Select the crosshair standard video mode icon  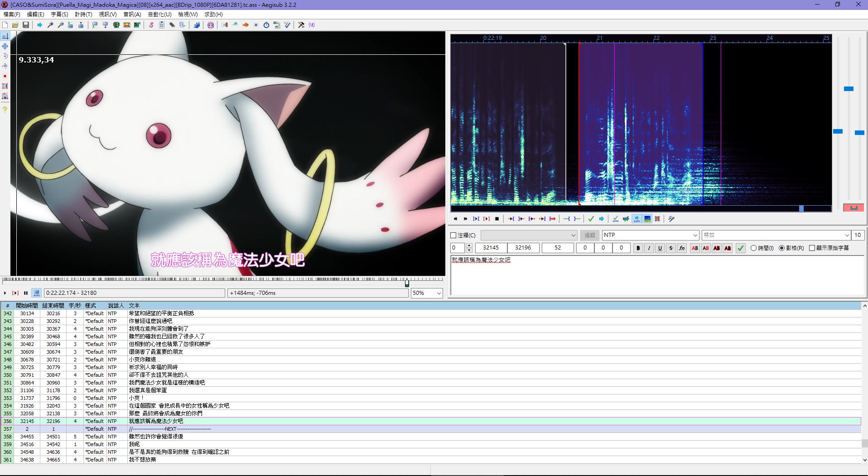[x=5, y=36]
